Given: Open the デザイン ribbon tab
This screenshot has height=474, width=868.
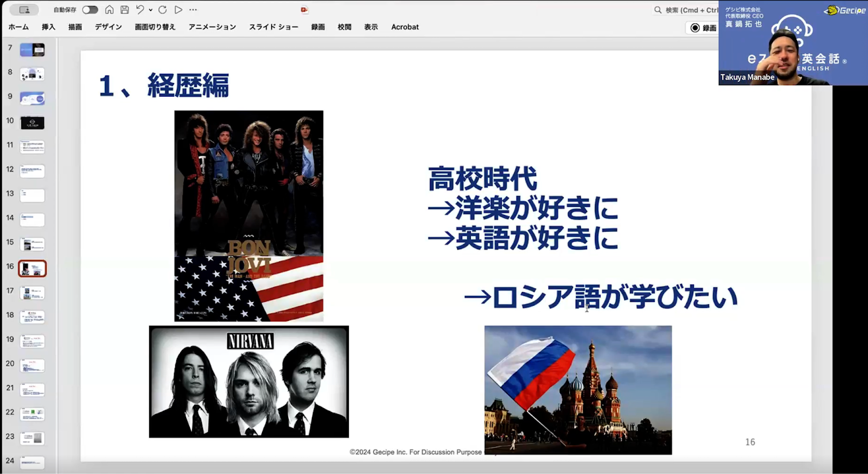Looking at the screenshot, I should pos(108,27).
